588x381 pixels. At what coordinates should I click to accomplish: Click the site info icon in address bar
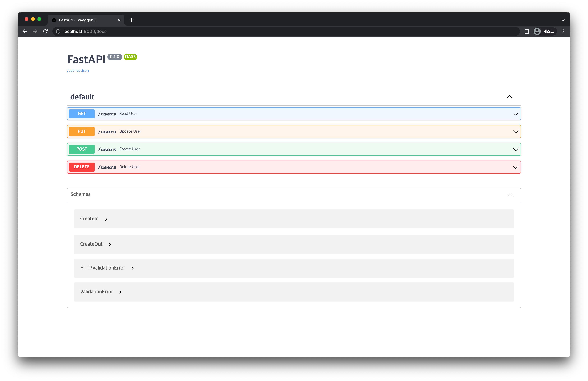click(58, 31)
